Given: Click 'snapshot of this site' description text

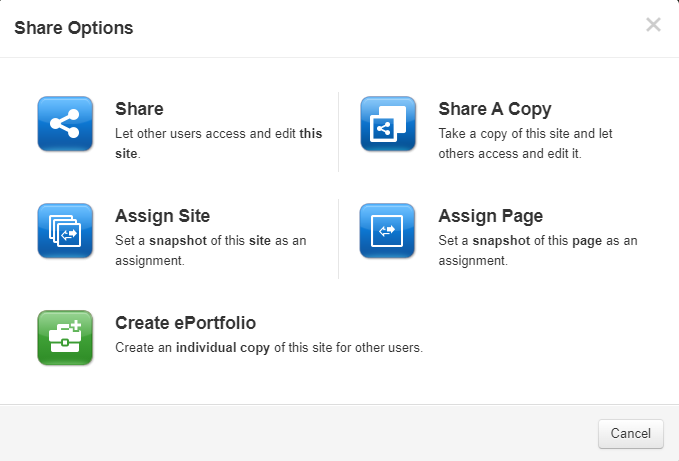Looking at the screenshot, I should pyautogui.click(x=210, y=250).
